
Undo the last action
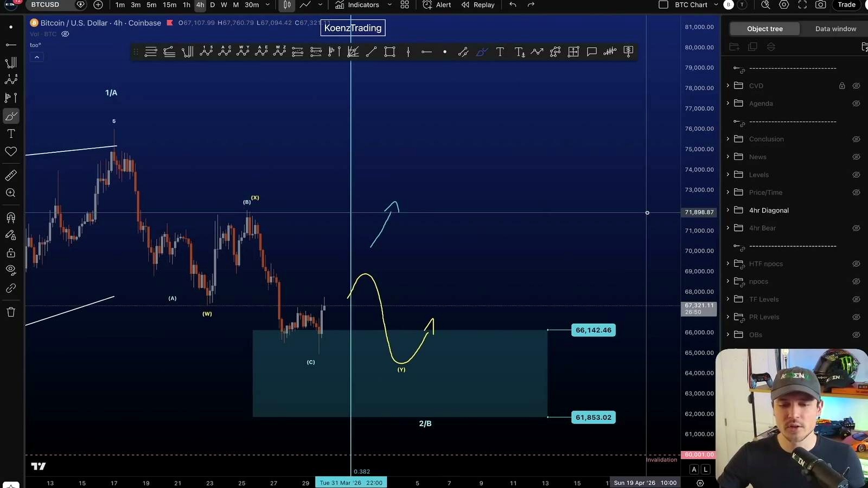[x=513, y=5]
